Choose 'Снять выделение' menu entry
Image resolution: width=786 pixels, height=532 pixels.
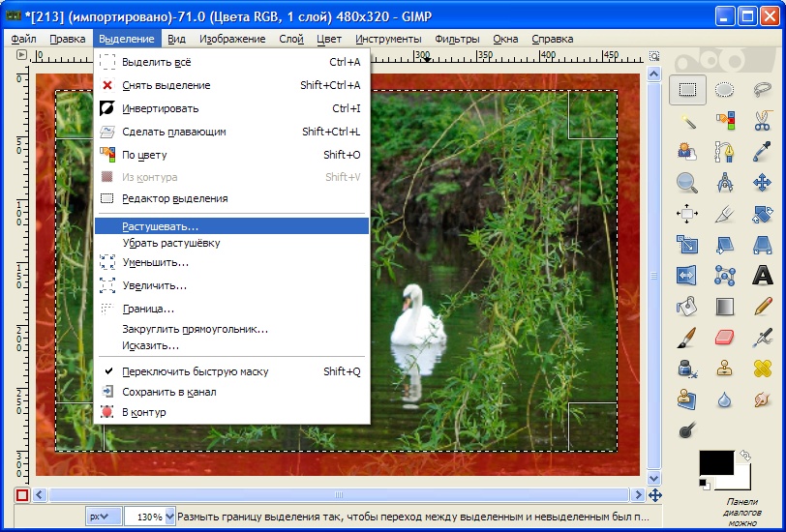[231, 85]
